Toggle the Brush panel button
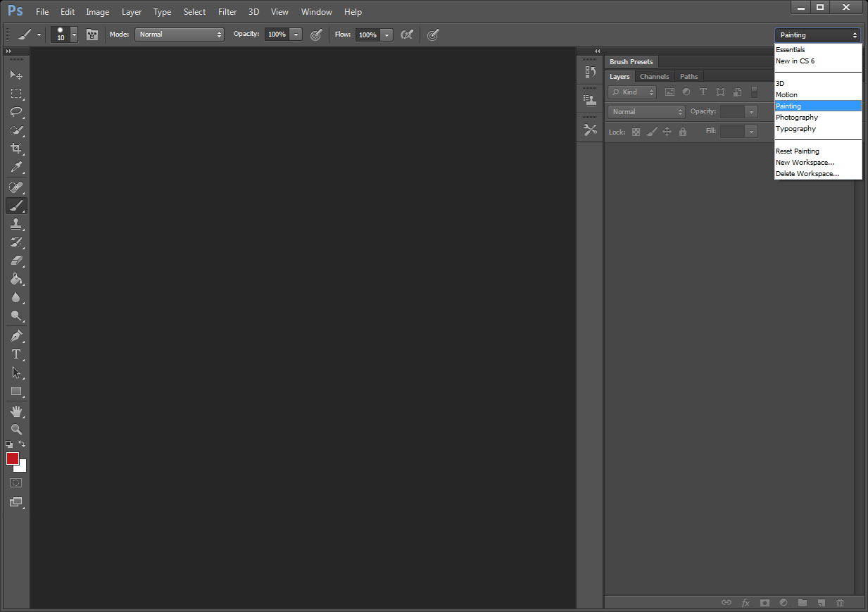868x612 pixels. click(92, 35)
